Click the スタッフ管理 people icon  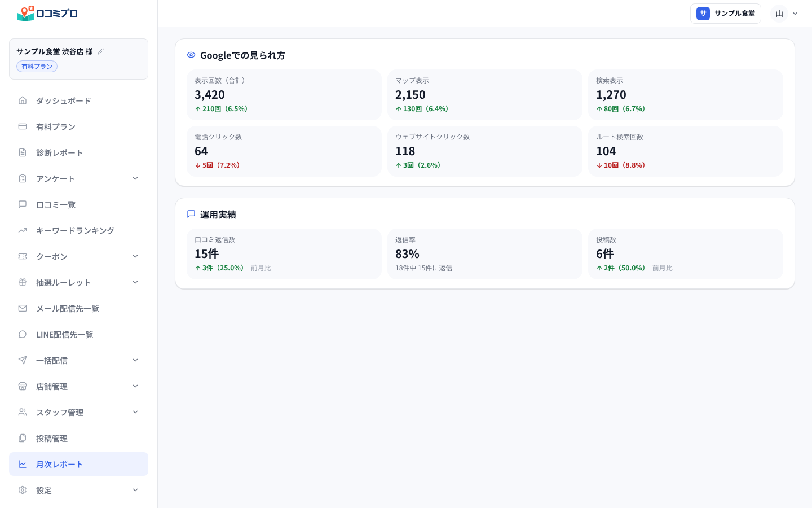pyautogui.click(x=23, y=412)
